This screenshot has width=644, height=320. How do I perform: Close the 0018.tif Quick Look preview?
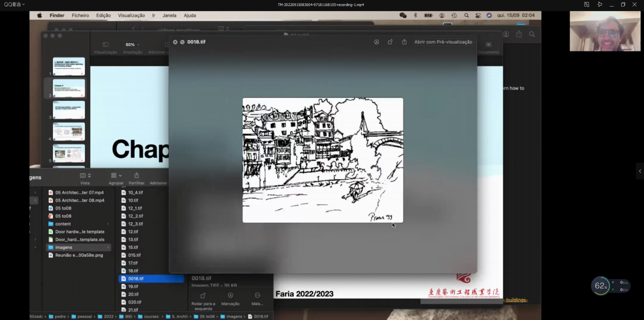click(175, 42)
